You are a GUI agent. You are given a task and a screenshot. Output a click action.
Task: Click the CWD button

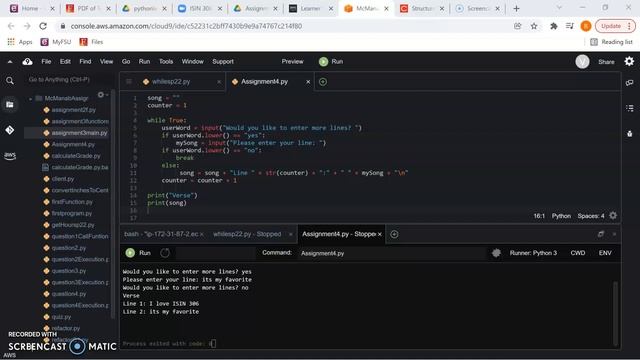(x=578, y=253)
